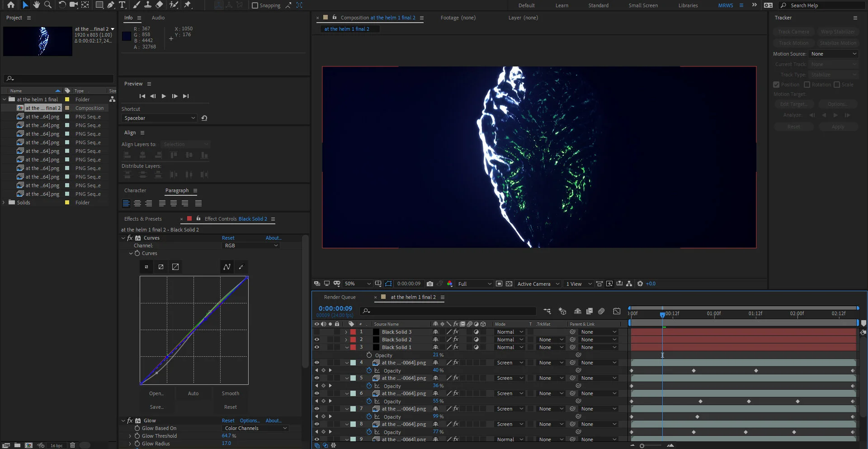Click the reset shortcut icon beside Spacebar
Image resolution: width=868 pixels, height=449 pixels.
click(x=204, y=118)
